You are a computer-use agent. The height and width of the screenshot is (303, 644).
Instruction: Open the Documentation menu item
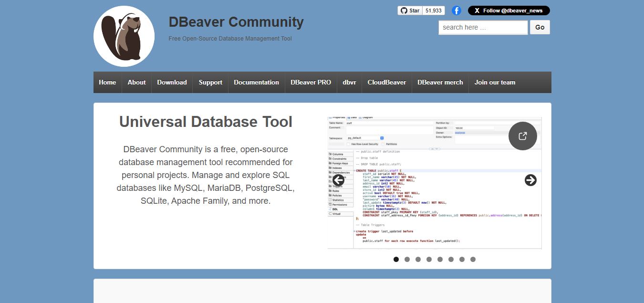(256, 82)
